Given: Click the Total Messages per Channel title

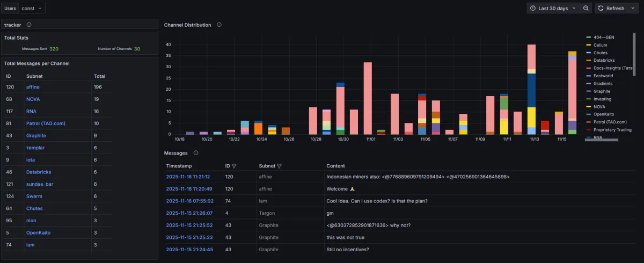Looking at the screenshot, I should tap(36, 63).
